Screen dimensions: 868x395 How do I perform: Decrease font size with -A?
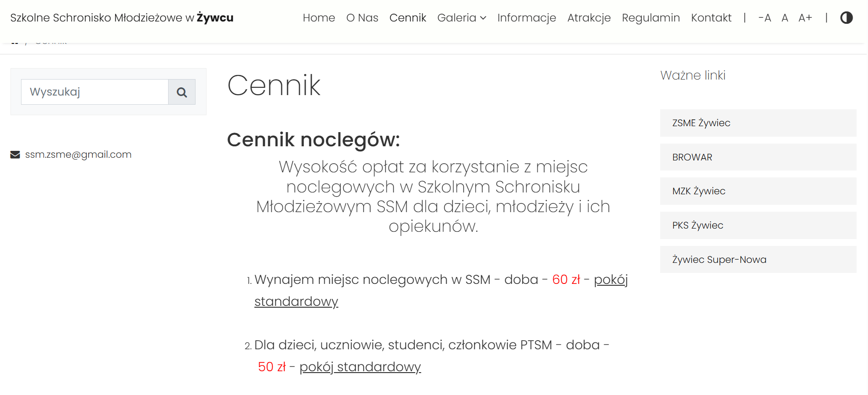coord(764,18)
